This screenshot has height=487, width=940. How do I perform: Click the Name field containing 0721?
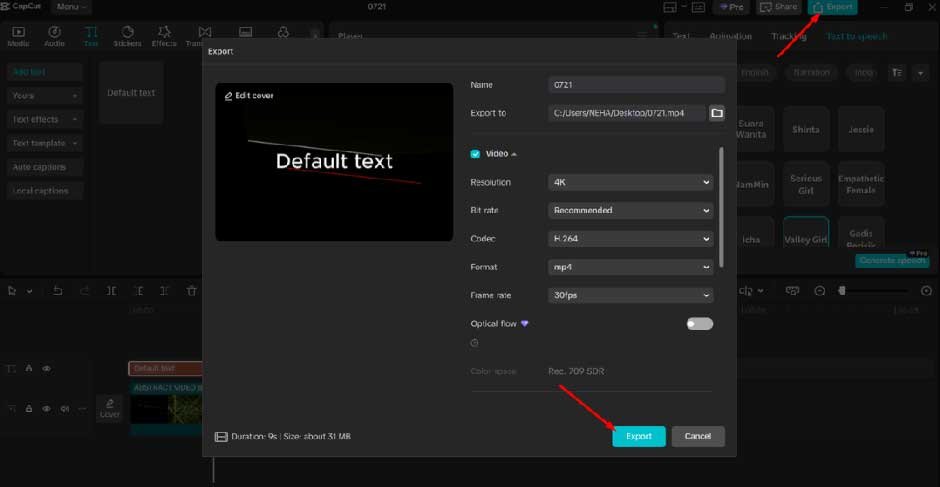click(x=636, y=85)
